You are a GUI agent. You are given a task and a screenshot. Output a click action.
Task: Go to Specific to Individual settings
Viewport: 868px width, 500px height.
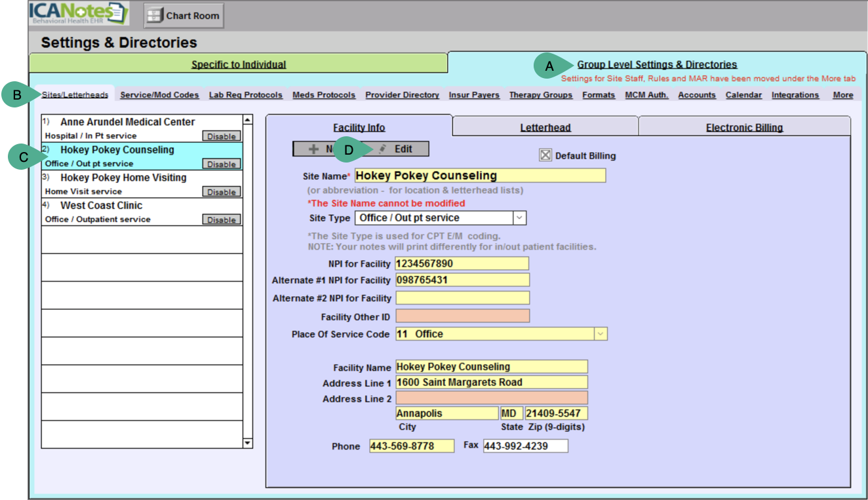[x=239, y=64]
